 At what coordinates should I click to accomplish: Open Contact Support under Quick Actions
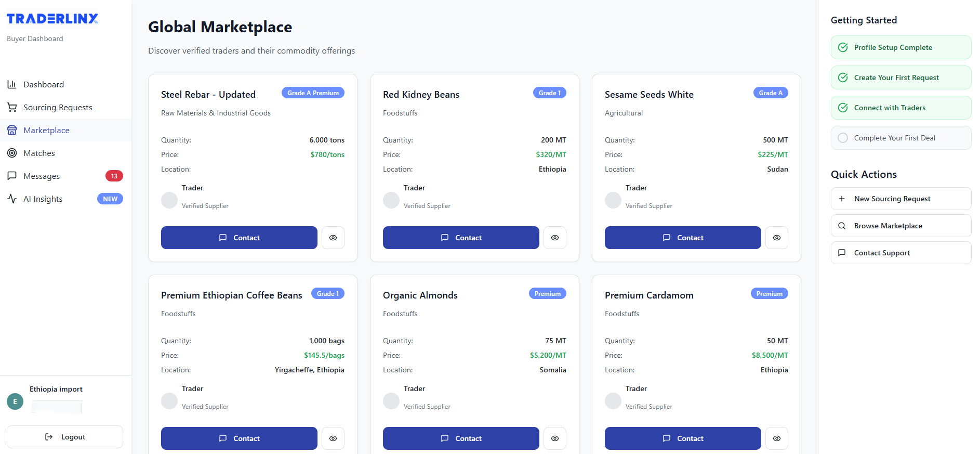coord(882,253)
